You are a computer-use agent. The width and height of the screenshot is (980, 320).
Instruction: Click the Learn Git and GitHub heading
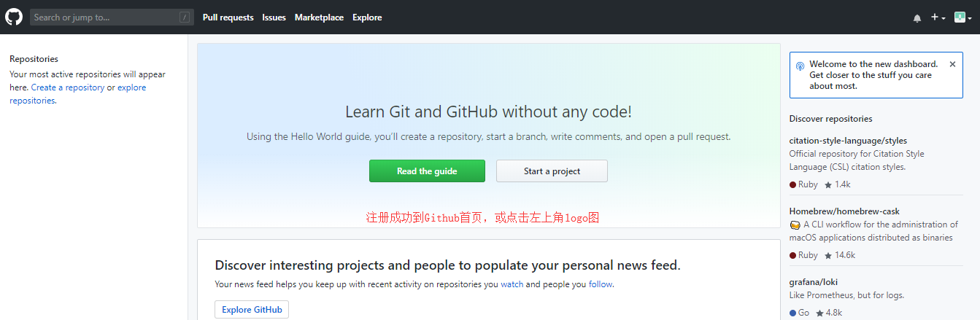click(x=488, y=112)
